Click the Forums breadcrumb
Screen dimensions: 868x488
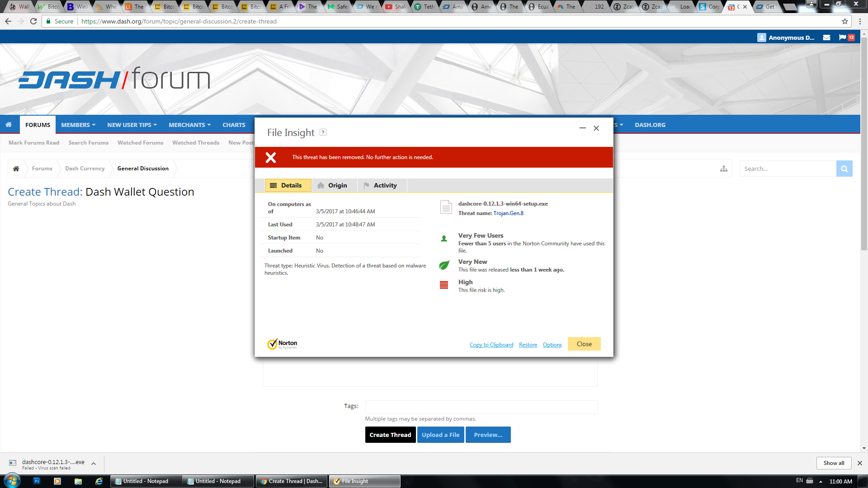[42, 169]
